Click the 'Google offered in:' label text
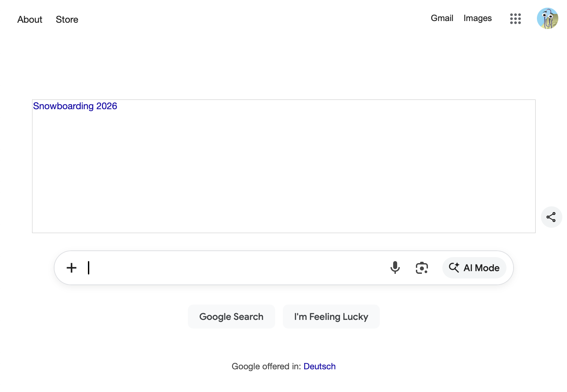 pos(266,366)
